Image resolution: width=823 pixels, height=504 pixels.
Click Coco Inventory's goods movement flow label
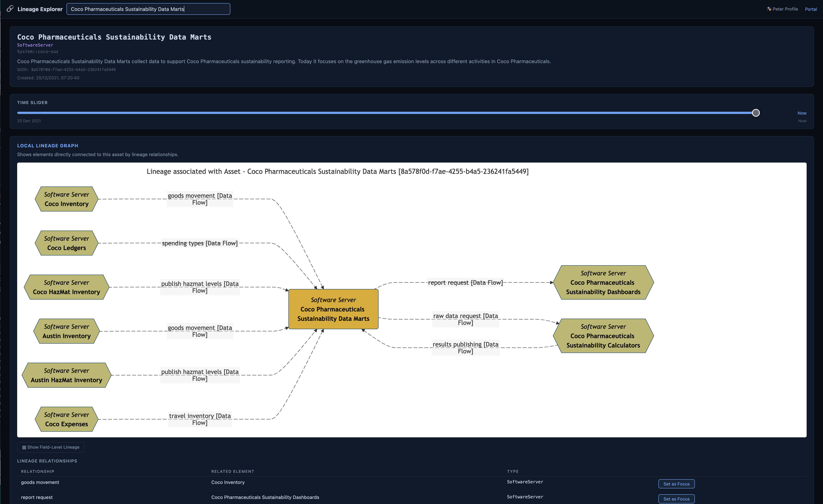(x=200, y=199)
